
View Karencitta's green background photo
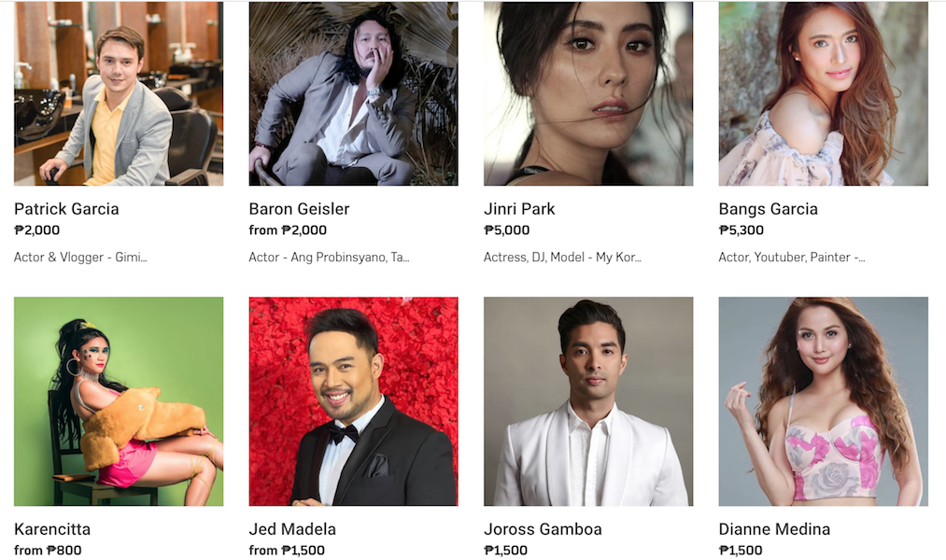click(x=119, y=400)
